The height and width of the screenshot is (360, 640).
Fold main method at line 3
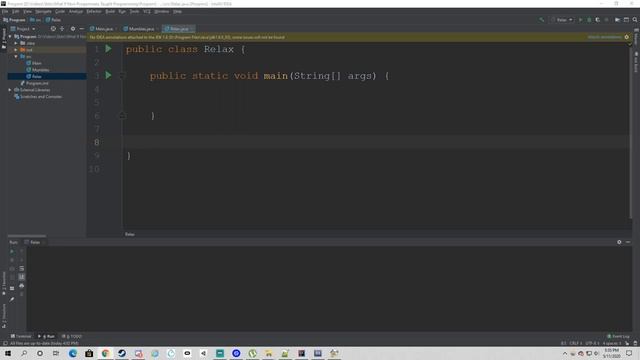[x=122, y=76]
